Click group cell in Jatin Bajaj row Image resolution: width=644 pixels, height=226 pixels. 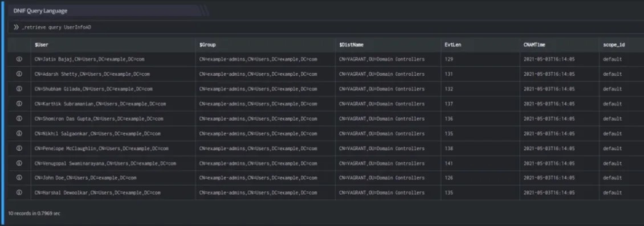pyautogui.click(x=266, y=59)
